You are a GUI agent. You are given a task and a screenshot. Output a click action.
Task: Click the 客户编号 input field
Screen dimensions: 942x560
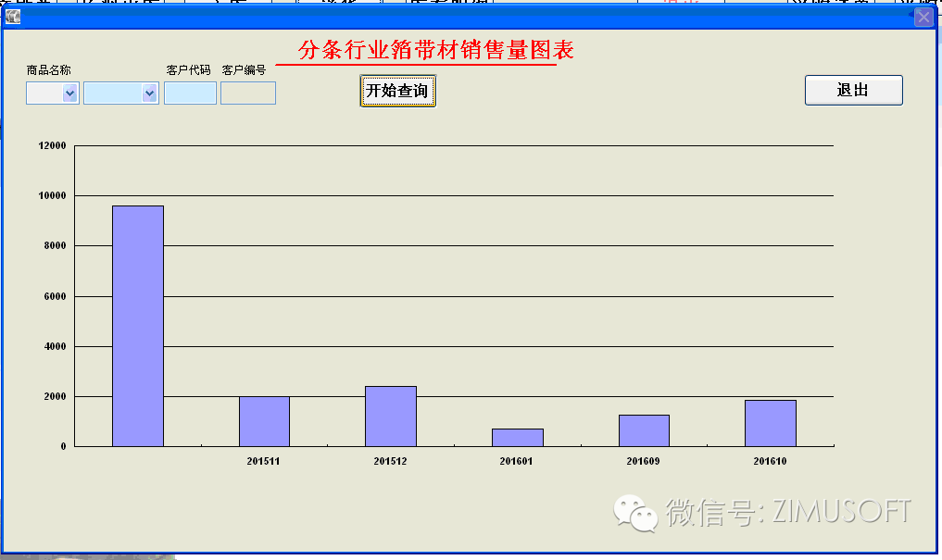[x=247, y=93]
